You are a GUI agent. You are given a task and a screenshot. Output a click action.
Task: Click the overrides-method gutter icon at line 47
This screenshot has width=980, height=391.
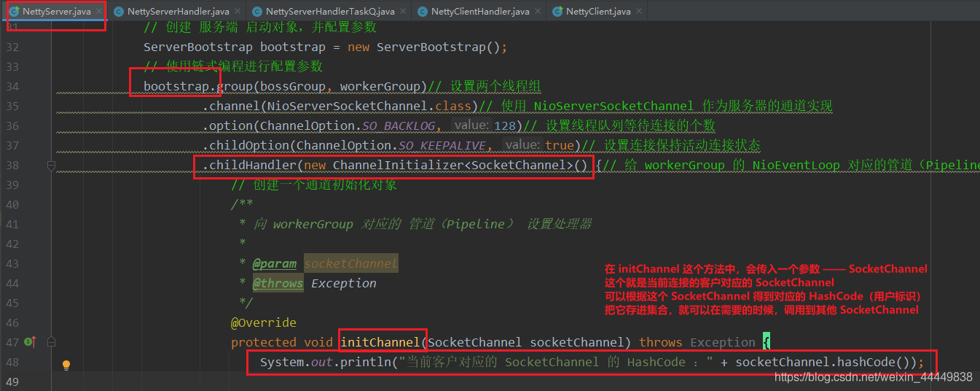pyautogui.click(x=30, y=341)
